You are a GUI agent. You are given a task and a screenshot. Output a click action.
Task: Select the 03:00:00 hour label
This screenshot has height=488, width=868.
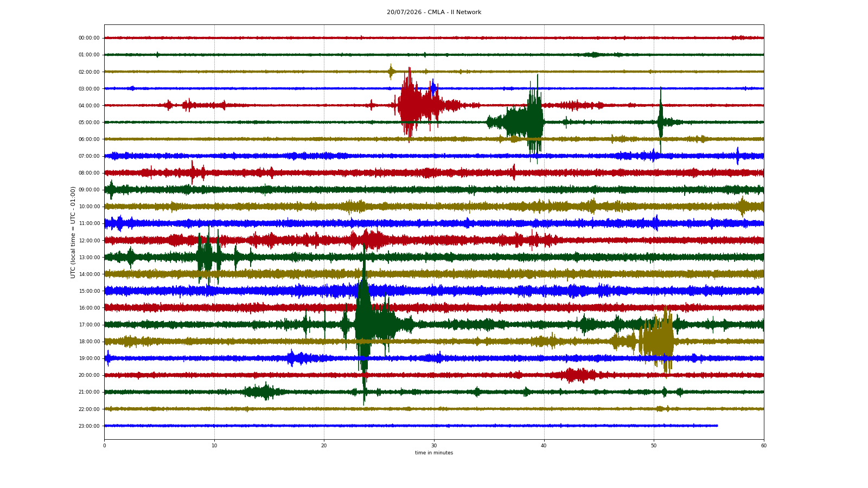[89, 88]
